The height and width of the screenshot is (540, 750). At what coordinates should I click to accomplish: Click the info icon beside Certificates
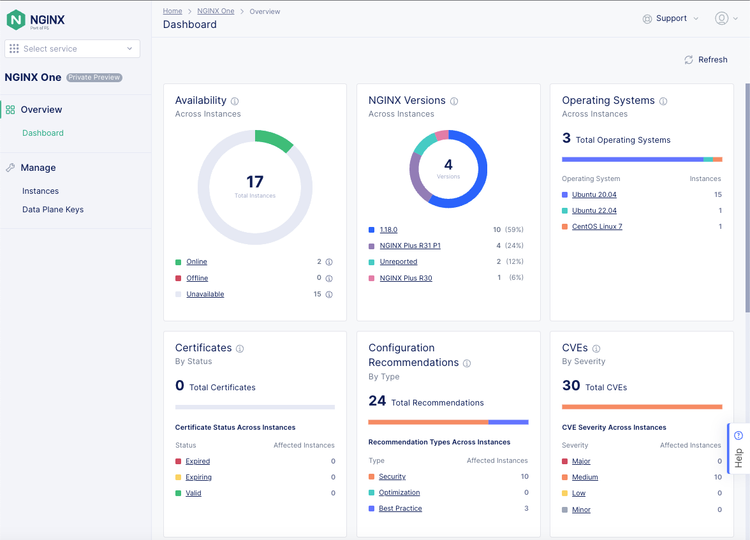[240, 349]
